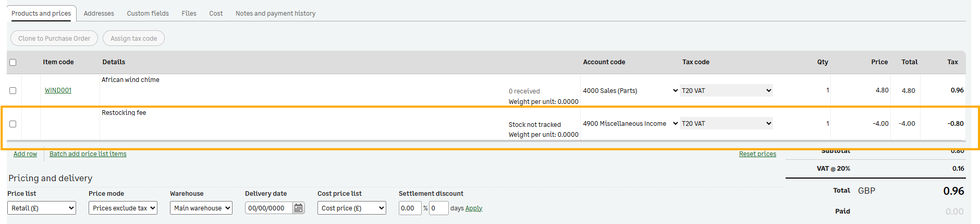Click the price 4.80 in WIND001 row
The width and height of the screenshot is (980, 224).
[882, 90]
